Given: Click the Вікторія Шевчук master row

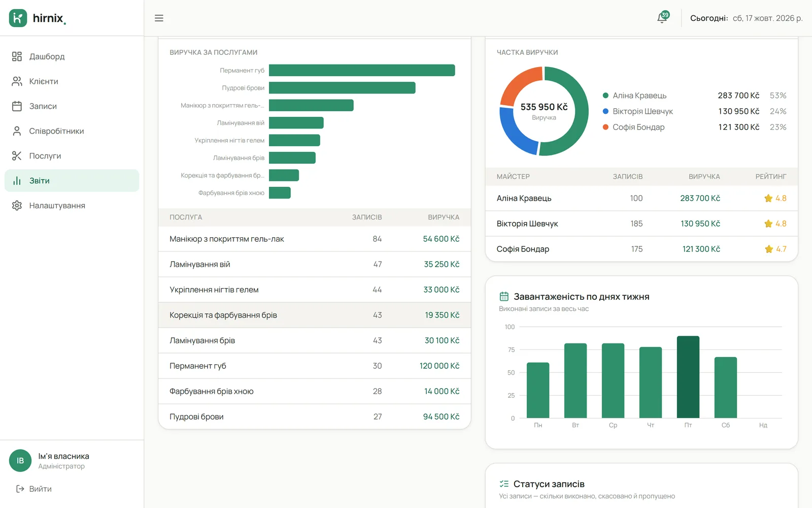Looking at the screenshot, I should click(x=641, y=224).
